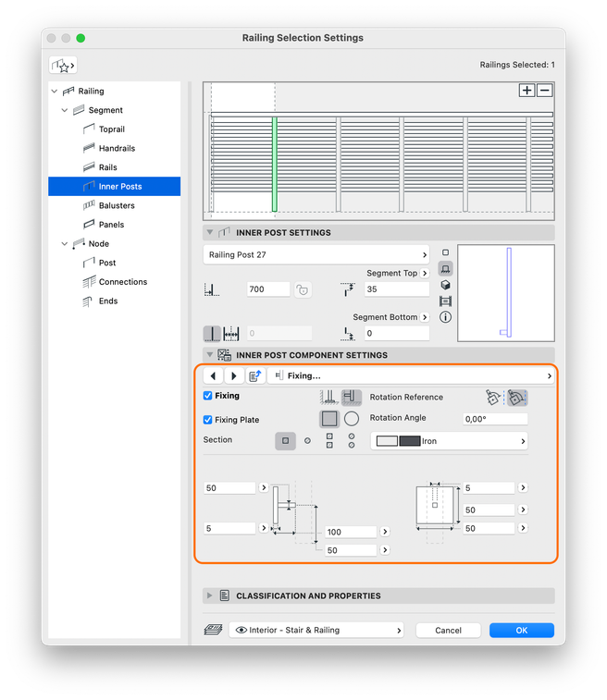Open the Fixing... page dropdown

412,376
